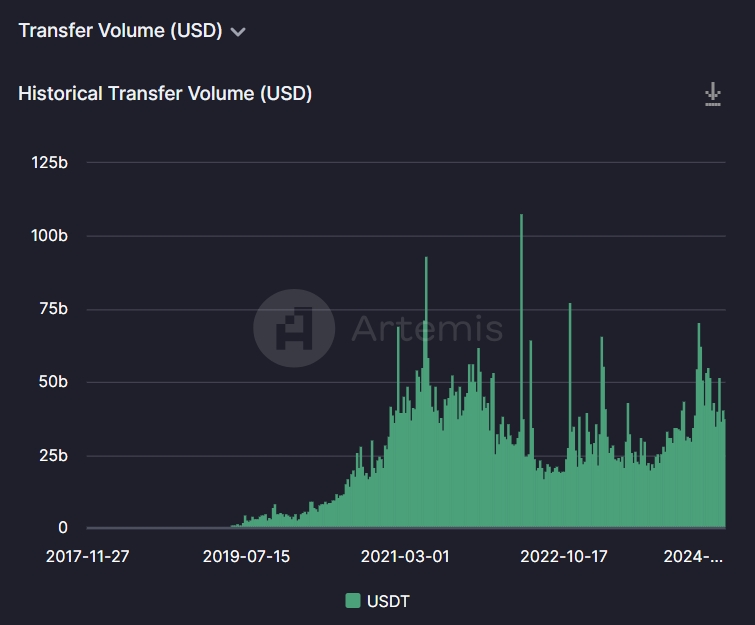This screenshot has width=755, height=625.
Task: Click the 125b y-axis label
Action: tap(50, 163)
